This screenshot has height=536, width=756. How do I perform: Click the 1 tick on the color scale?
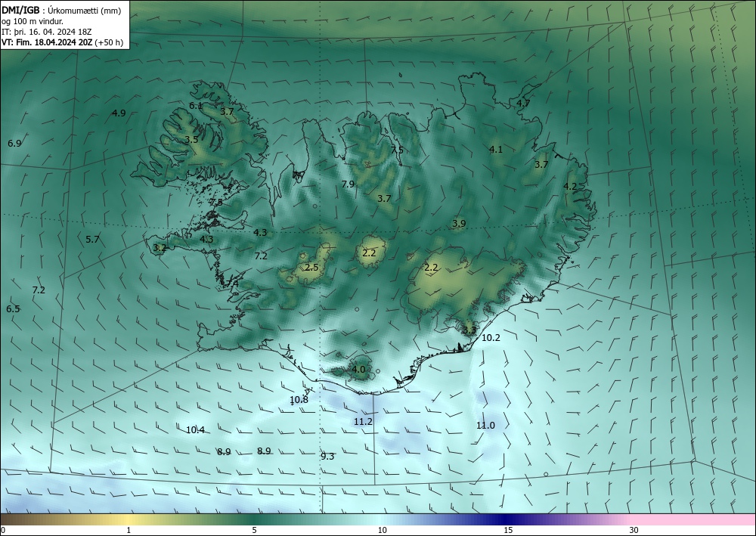129,530
